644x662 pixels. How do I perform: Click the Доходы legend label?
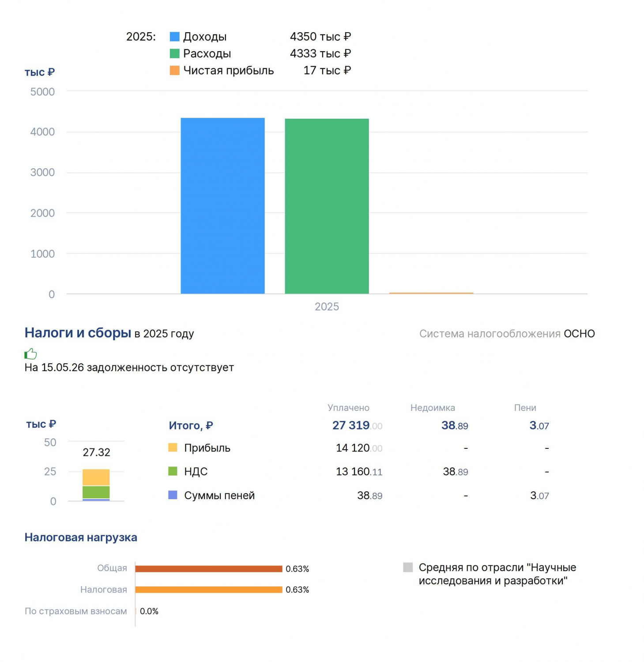[205, 37]
